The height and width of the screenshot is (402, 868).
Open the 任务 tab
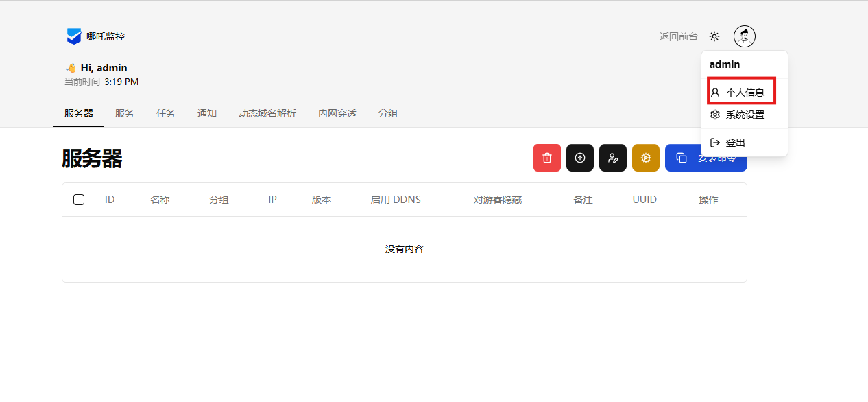click(166, 113)
